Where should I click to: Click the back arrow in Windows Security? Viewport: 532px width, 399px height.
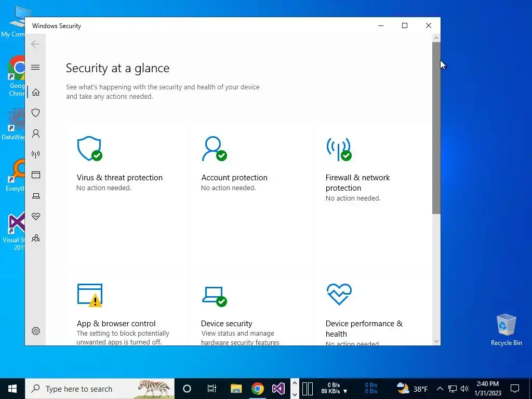coord(35,44)
